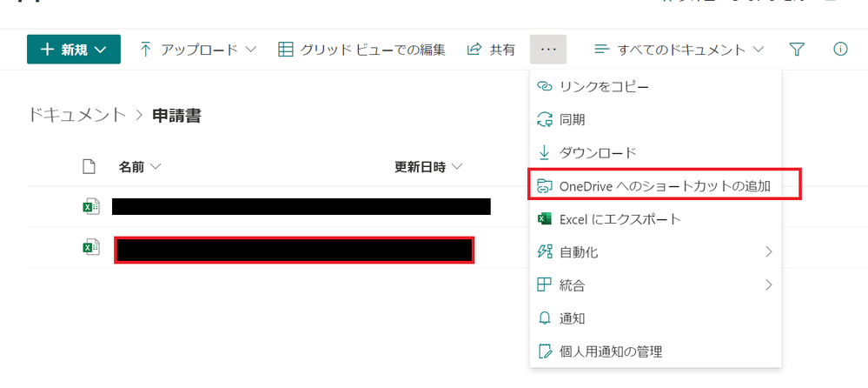The height and width of the screenshot is (388, 868).
Task: Select 個人用通知の管理 menu item
Action: (x=655, y=351)
